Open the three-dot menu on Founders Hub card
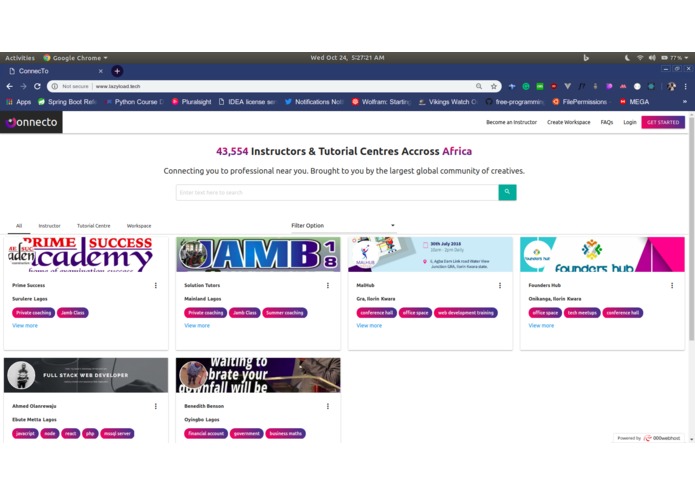The width and height of the screenshot is (695, 494). [x=672, y=285]
